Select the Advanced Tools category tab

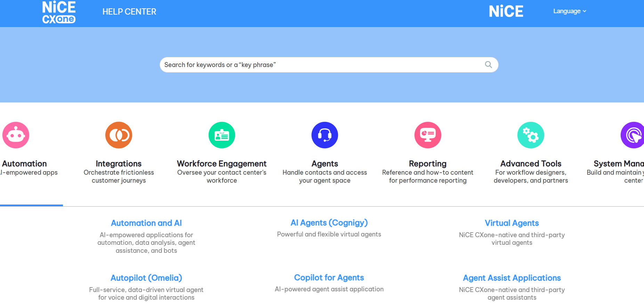click(x=531, y=164)
